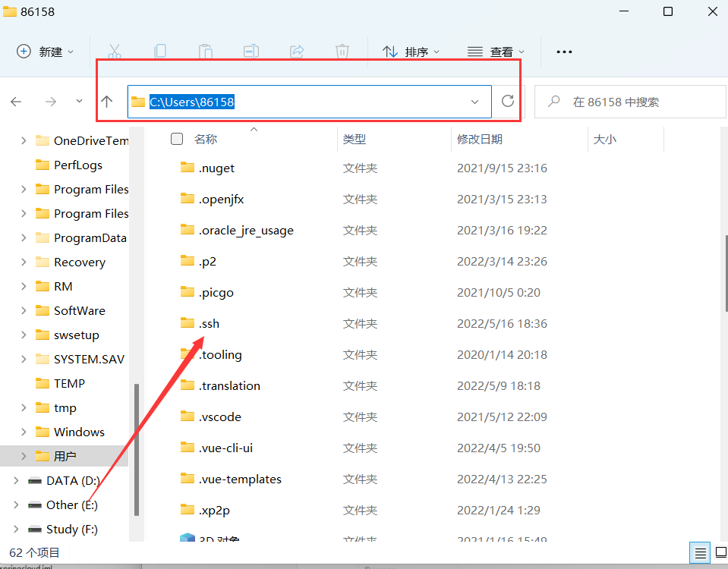Click the Study (F:) drive icon

[35, 530]
